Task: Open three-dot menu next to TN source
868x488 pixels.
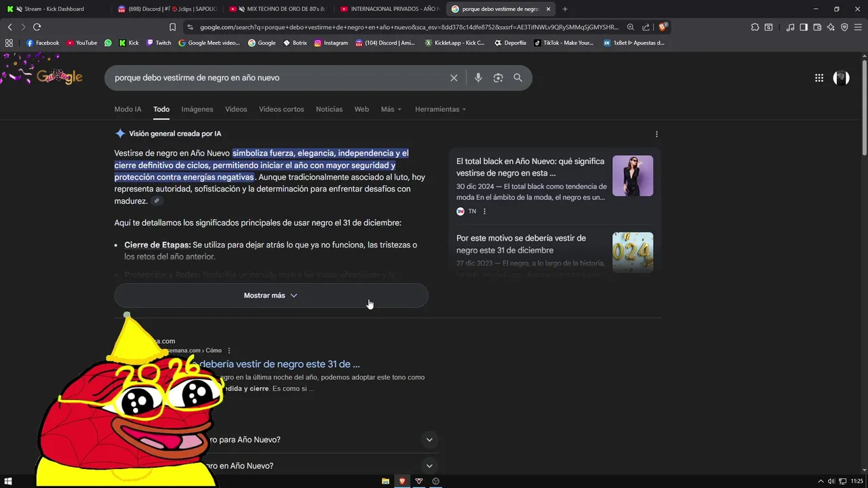Action: [x=484, y=211]
